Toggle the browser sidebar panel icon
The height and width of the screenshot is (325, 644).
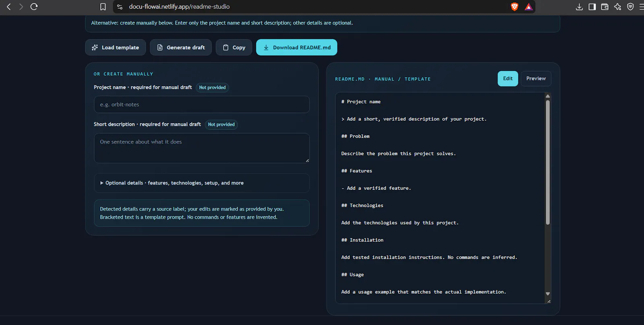[592, 7]
